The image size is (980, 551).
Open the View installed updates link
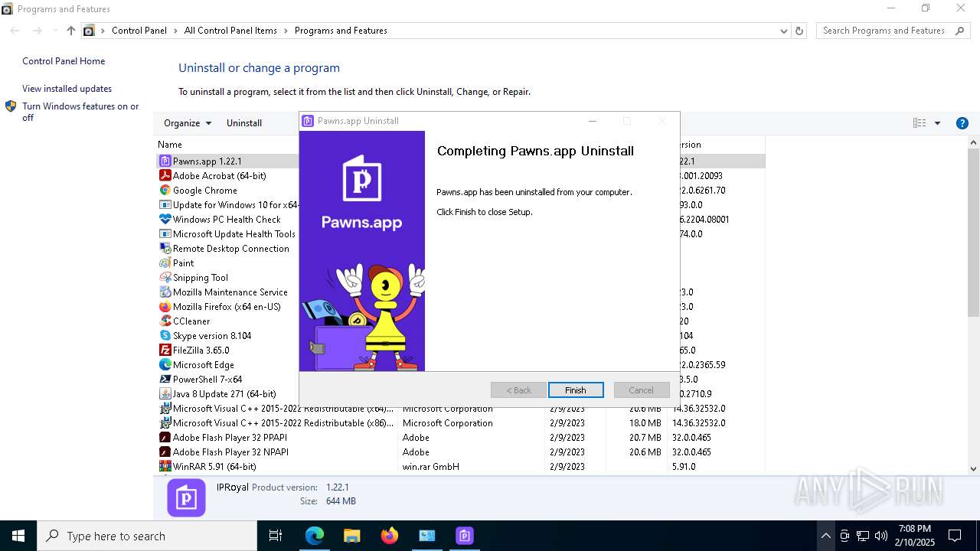coord(67,89)
